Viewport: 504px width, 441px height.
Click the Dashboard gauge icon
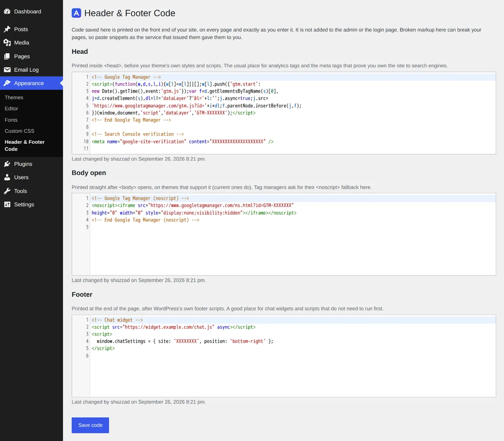[7, 11]
